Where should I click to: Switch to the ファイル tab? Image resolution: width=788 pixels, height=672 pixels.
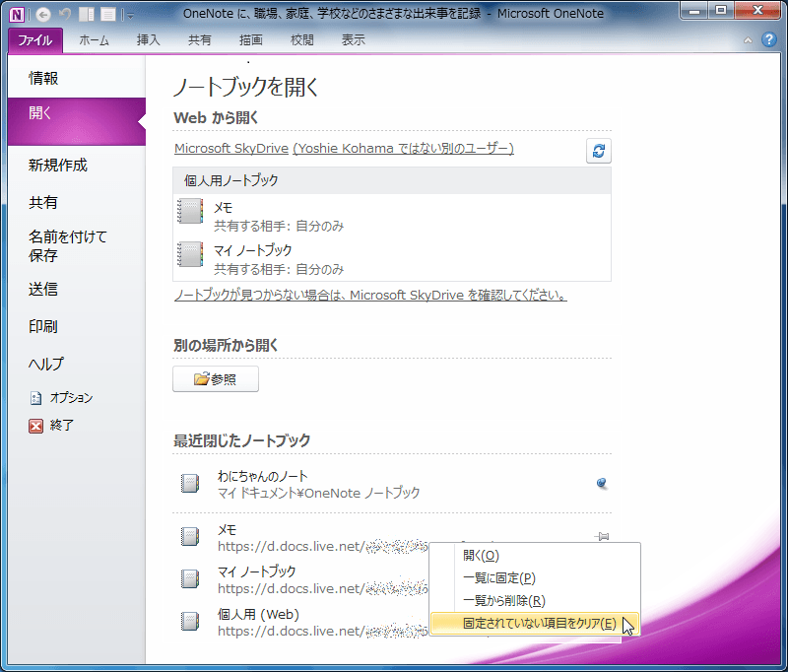[x=35, y=40]
